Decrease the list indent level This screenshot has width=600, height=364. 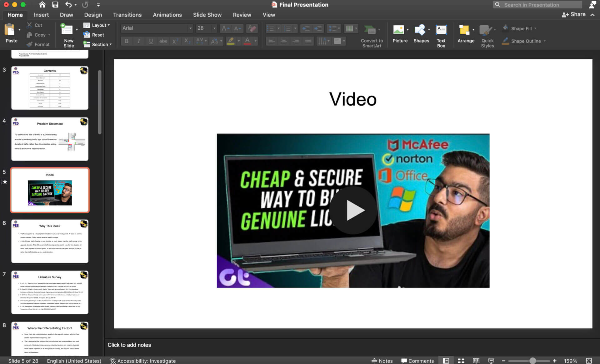pos(306,28)
